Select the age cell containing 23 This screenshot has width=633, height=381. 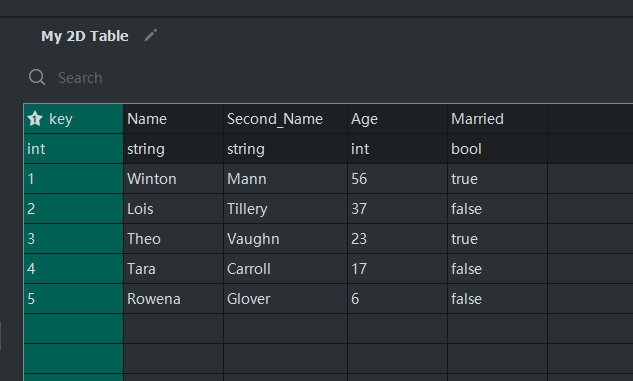[x=397, y=239]
